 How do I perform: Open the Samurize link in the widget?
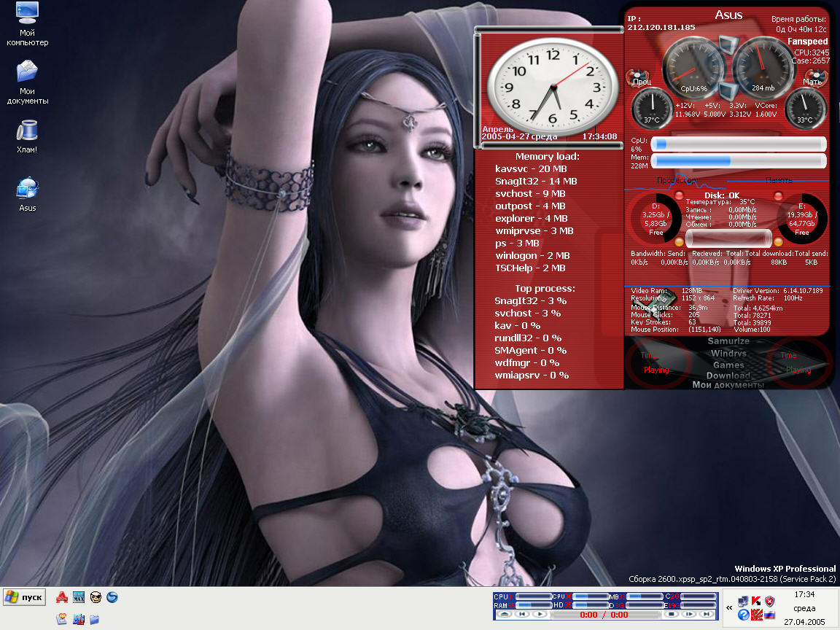pyautogui.click(x=728, y=341)
